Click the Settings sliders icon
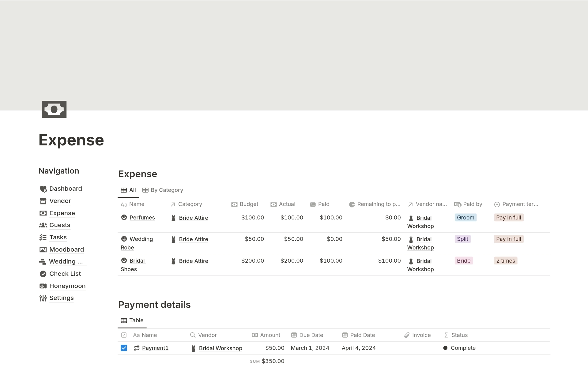The height and width of the screenshot is (367, 588). click(43, 298)
